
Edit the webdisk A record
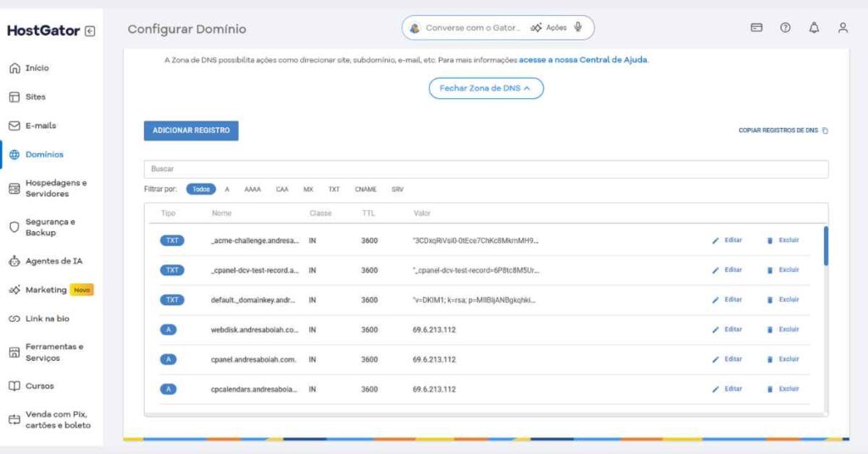(727, 329)
